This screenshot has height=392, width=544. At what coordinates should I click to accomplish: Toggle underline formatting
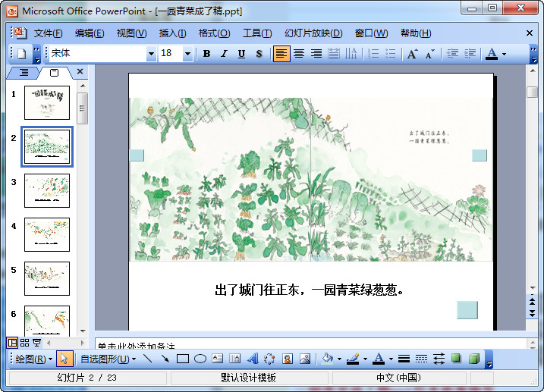[x=242, y=54]
